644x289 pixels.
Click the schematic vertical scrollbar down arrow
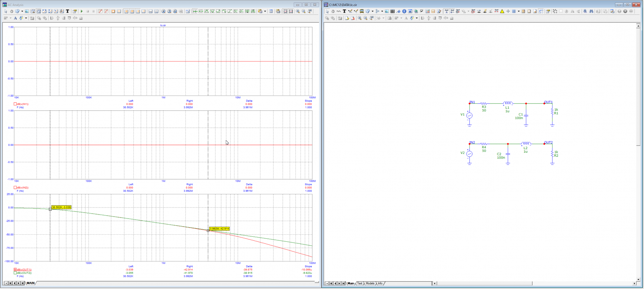pos(638,279)
